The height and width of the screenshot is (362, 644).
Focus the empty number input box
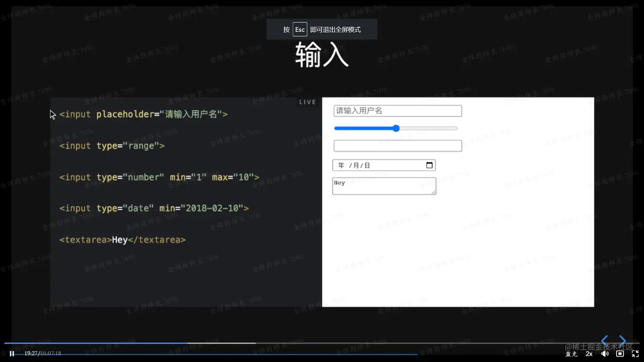tap(397, 146)
